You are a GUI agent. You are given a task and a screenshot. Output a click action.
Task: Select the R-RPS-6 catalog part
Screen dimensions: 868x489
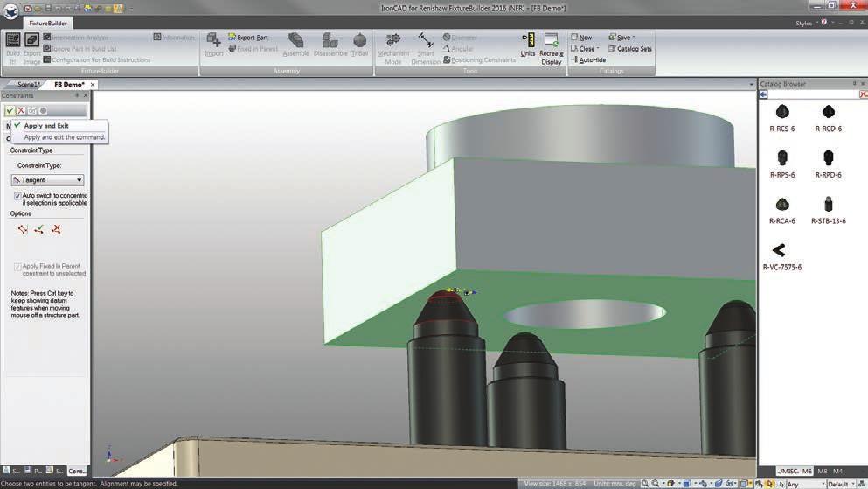click(782, 164)
